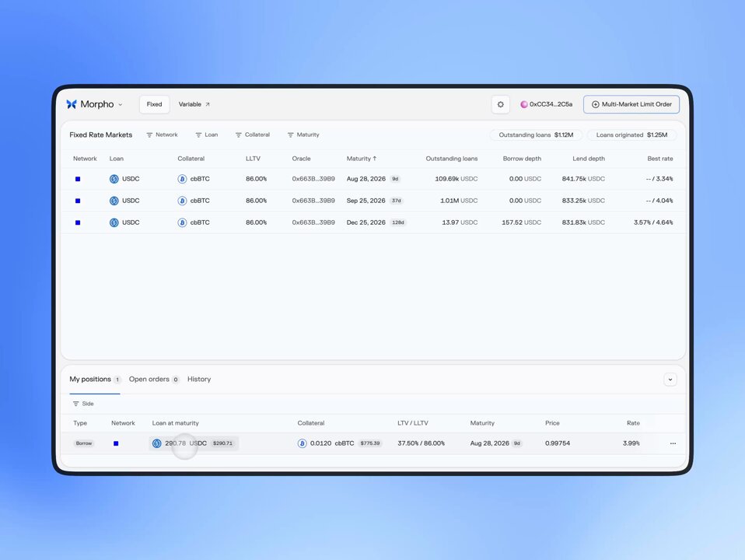Click the 128d days-remaining badge
Screen dimensions: 745x560
tap(398, 222)
